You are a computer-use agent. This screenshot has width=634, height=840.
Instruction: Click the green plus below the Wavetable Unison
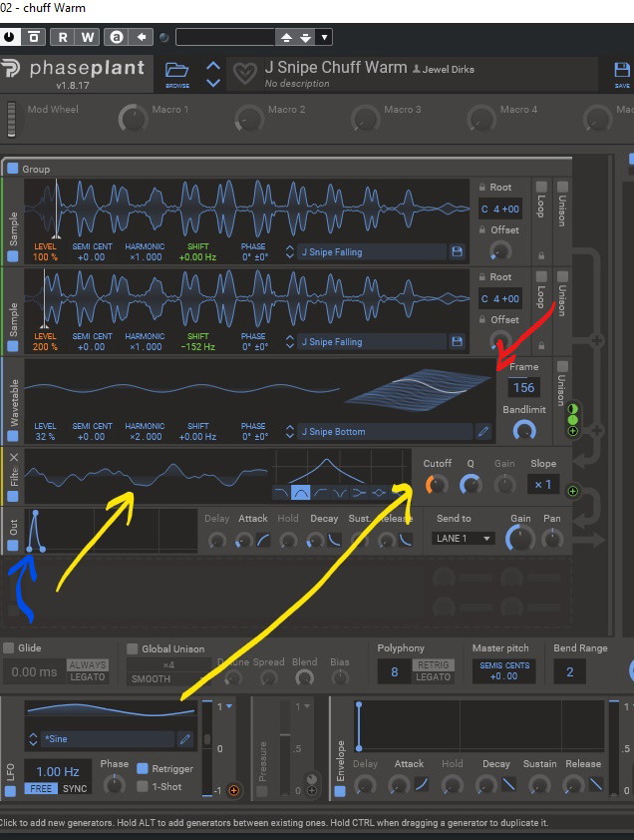click(572, 430)
